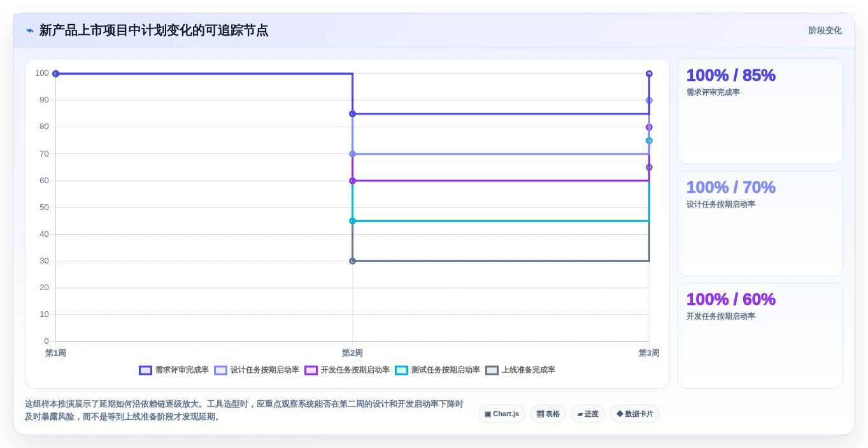Click the 表格 tag chip
The width and height of the screenshot is (868, 448).
(x=548, y=414)
